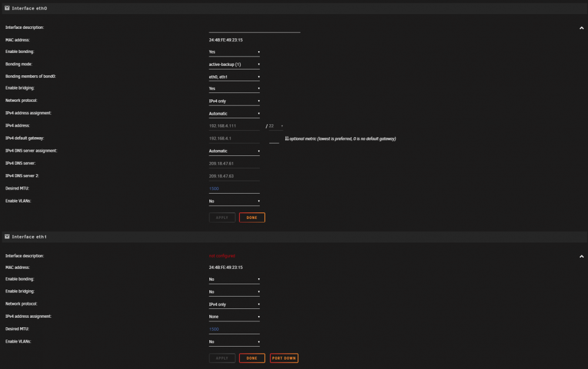The height and width of the screenshot is (369, 588).
Task: Open eth0 IPv4 address assignment dropdown
Action: coord(235,114)
